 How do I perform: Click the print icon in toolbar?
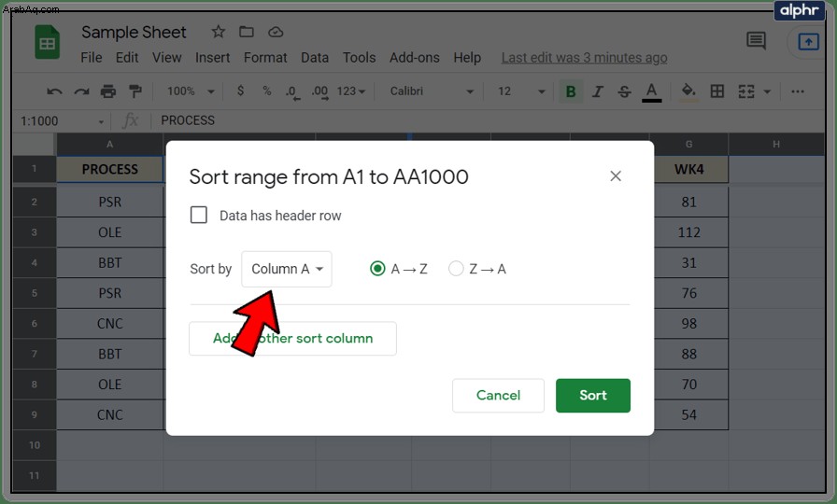107,91
